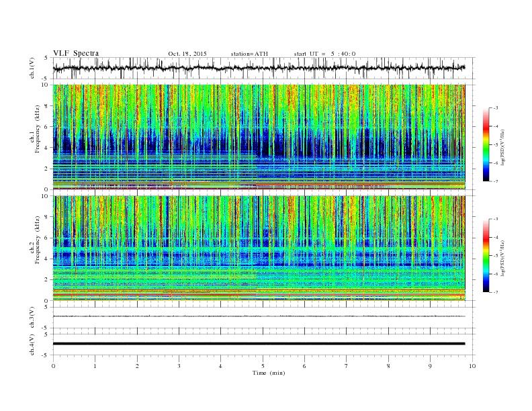Click the ch.2 spectrogram color bar
Image resolution: width=532 pixels, height=411 pixels.
(x=486, y=255)
